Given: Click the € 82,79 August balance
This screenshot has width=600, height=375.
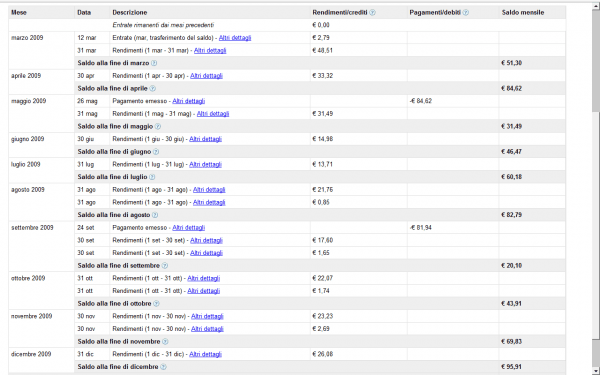Looking at the screenshot, I should 512,215.
